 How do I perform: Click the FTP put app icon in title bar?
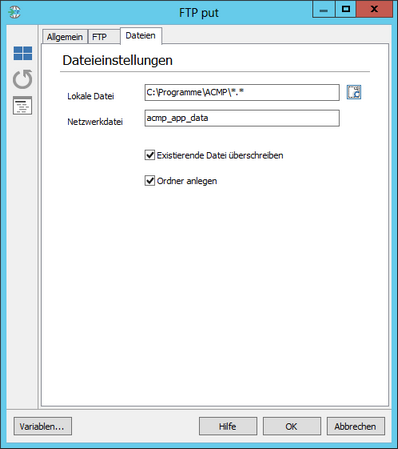coord(14,12)
